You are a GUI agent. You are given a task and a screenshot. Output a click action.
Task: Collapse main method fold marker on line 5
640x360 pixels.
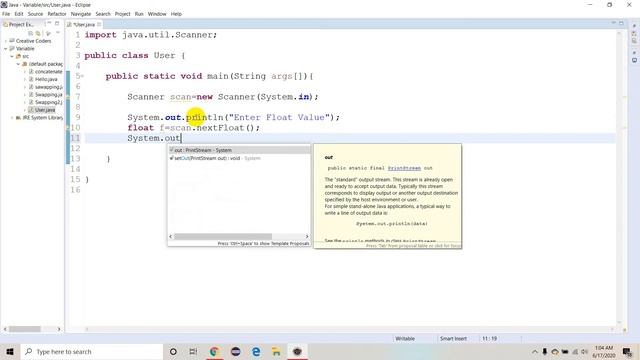point(82,76)
